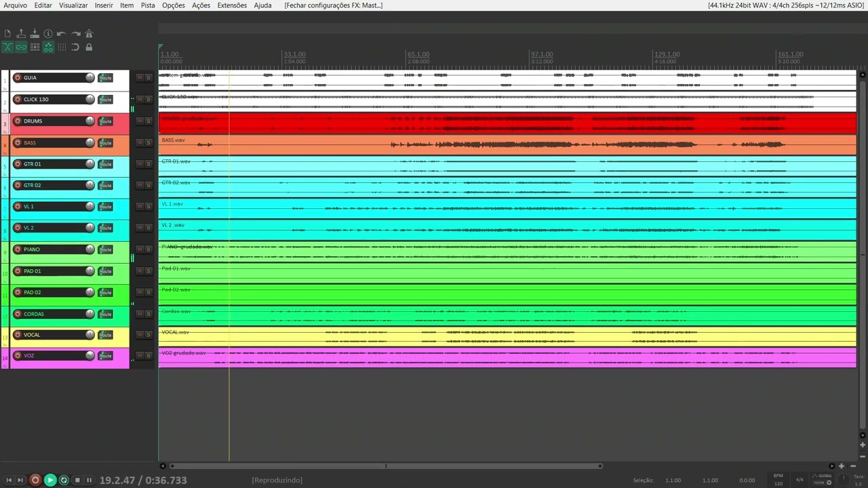Arm record on the VOCAL track
The width and height of the screenshot is (868, 488).
point(18,335)
